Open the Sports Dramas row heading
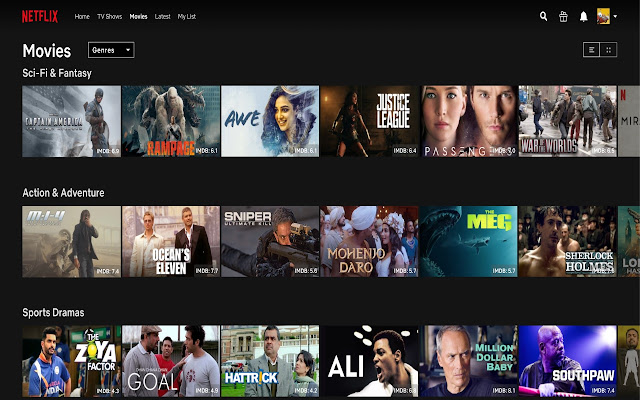The width and height of the screenshot is (640, 400). (53, 313)
